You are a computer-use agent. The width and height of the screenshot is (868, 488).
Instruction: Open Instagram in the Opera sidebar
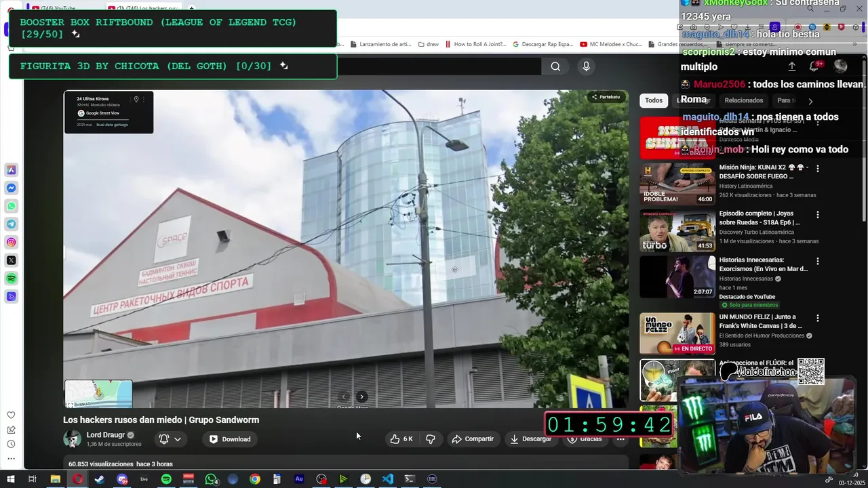point(12,242)
